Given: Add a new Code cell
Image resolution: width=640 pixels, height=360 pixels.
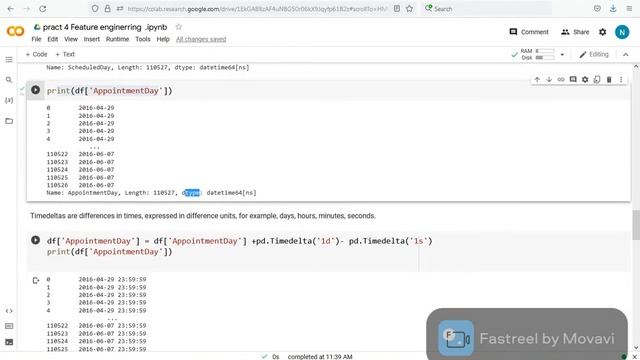Looking at the screenshot, I should [x=36, y=54].
